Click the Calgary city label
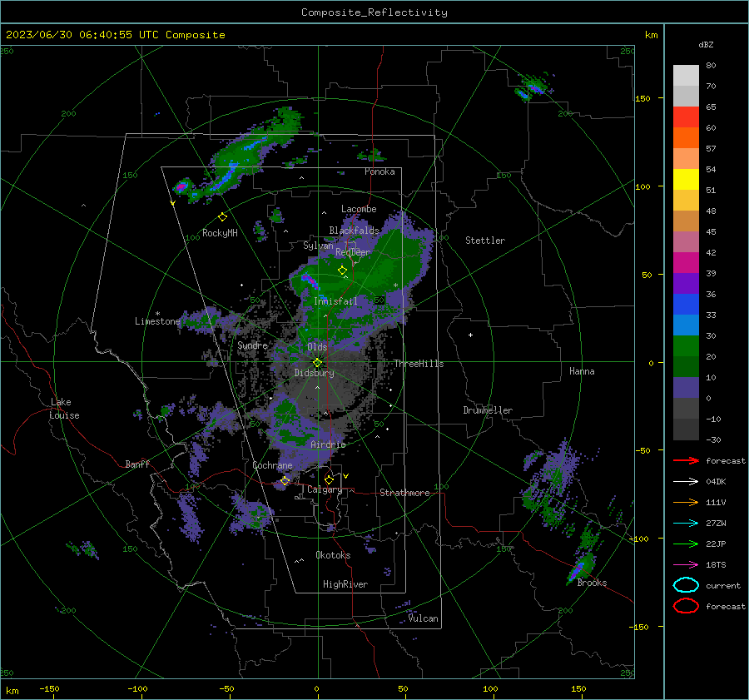Viewport: 749px width, 700px height. point(325,489)
